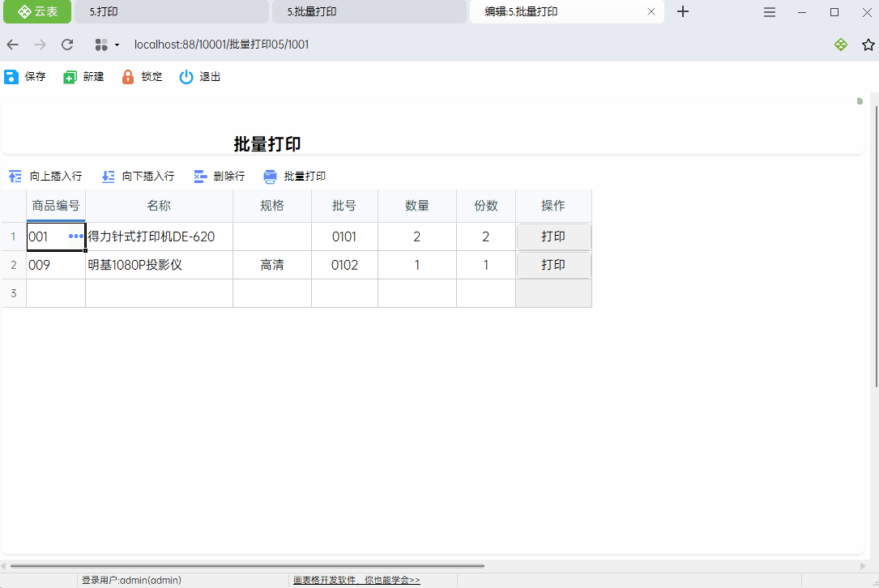
Task: Click the 批号 column header
Action: [x=344, y=206]
